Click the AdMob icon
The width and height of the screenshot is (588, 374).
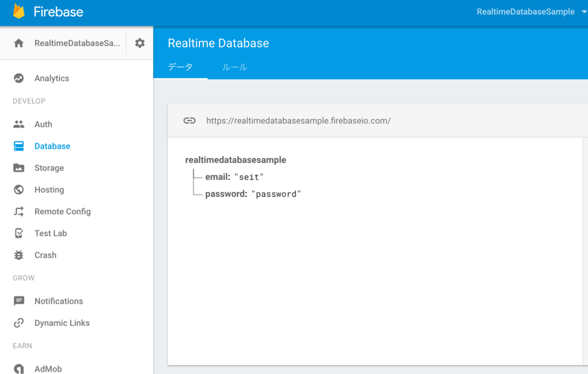pyautogui.click(x=19, y=369)
